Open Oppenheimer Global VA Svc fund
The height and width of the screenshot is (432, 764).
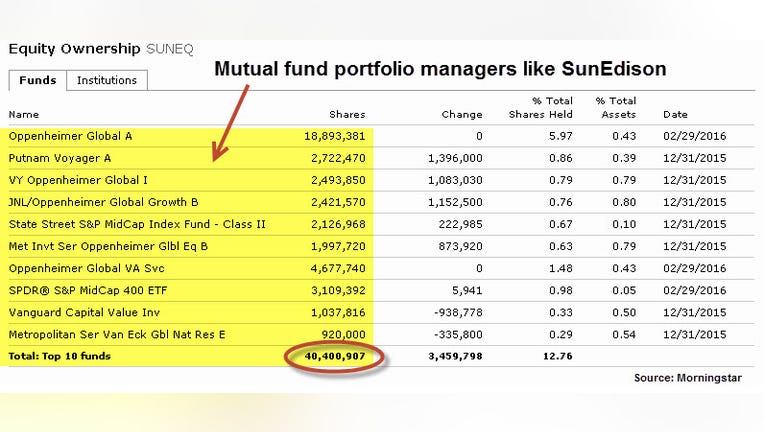click(86, 268)
